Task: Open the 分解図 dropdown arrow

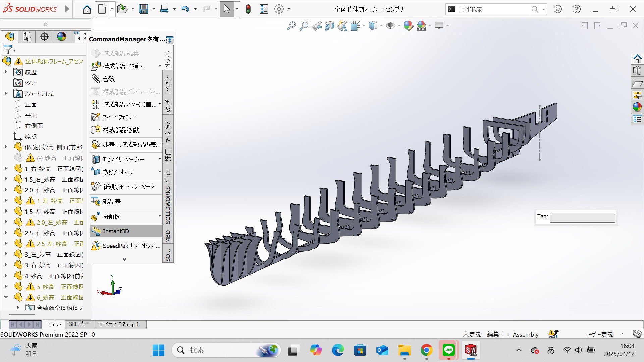Action: (x=160, y=216)
